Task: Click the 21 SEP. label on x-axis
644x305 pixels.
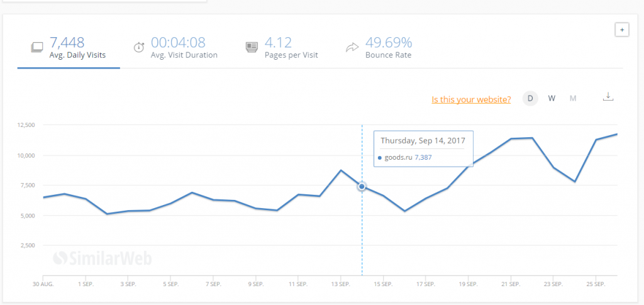Action: coord(511,284)
